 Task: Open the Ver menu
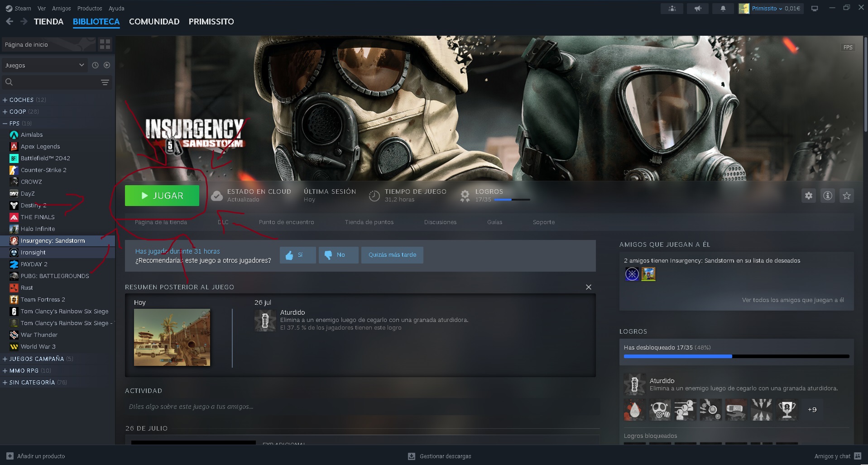[x=42, y=8]
